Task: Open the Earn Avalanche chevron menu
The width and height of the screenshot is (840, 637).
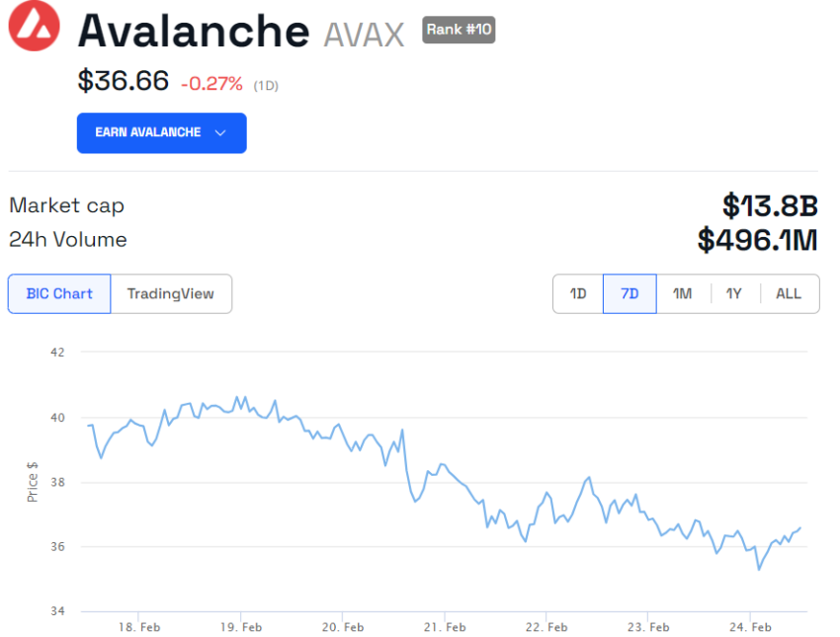Action: (219, 132)
